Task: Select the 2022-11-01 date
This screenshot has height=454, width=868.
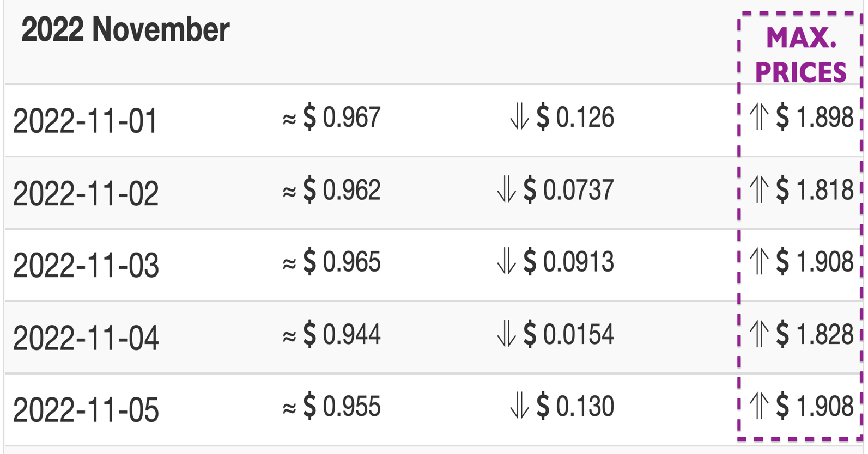Action: click(86, 120)
